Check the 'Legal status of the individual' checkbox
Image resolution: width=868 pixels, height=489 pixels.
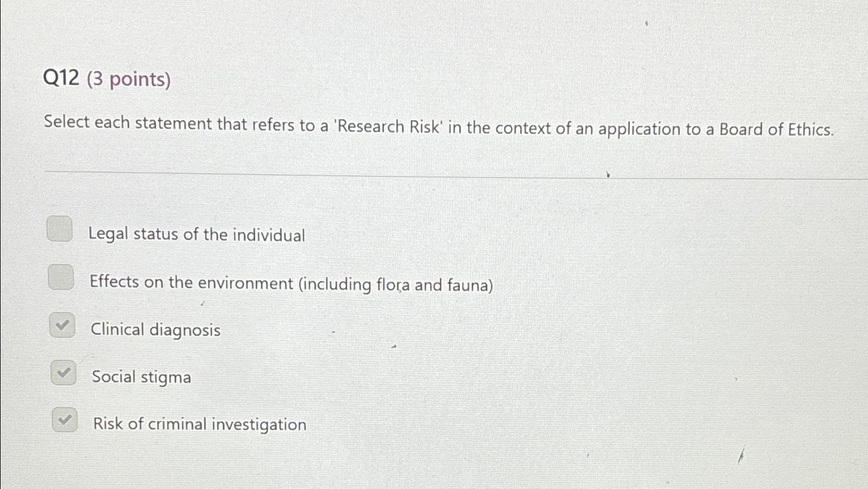pos(60,230)
